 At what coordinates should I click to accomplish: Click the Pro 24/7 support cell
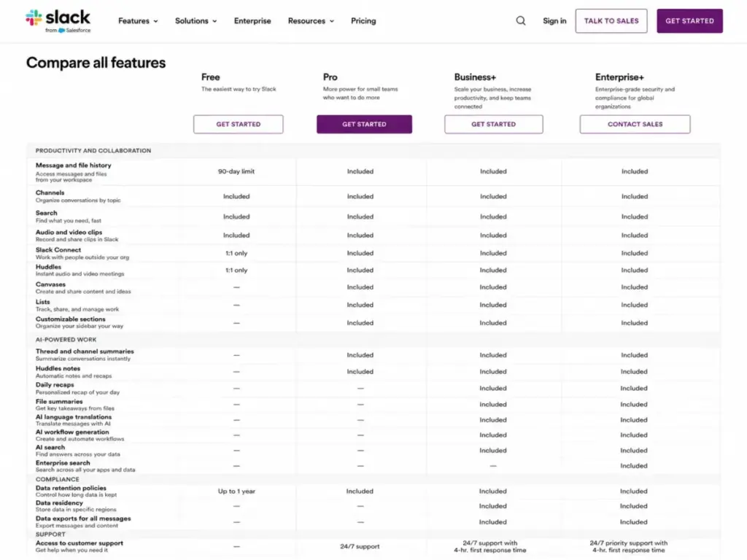[x=360, y=547]
